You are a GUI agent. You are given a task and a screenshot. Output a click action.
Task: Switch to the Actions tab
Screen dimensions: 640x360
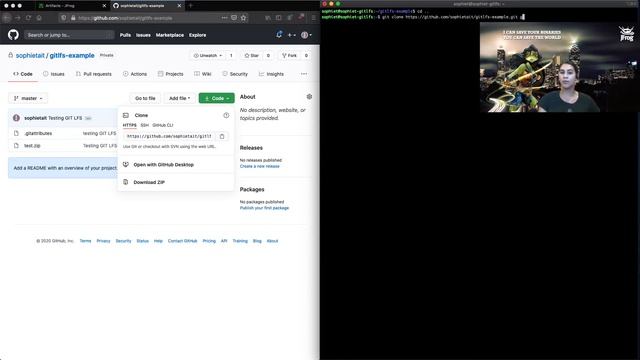135,74
